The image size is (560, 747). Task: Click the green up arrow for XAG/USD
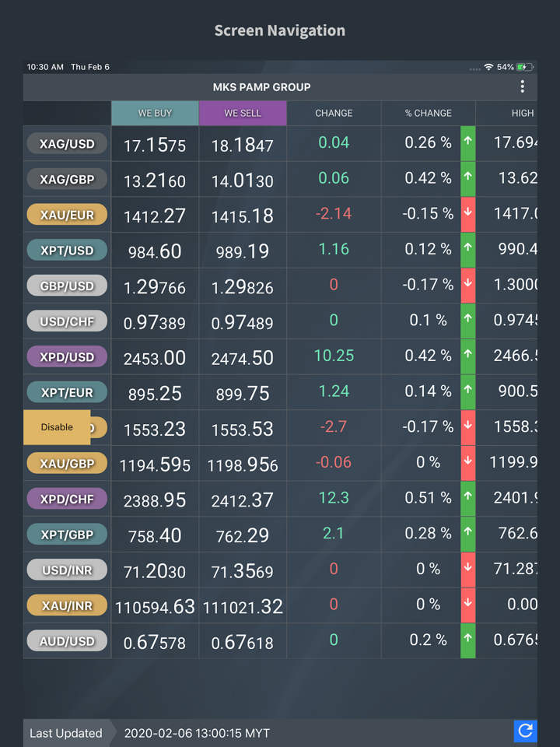coord(467,143)
